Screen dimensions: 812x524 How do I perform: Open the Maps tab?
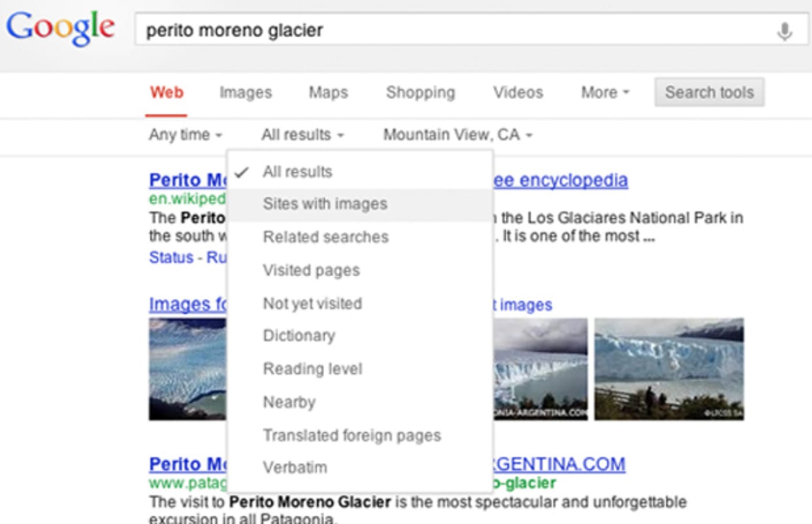(328, 92)
